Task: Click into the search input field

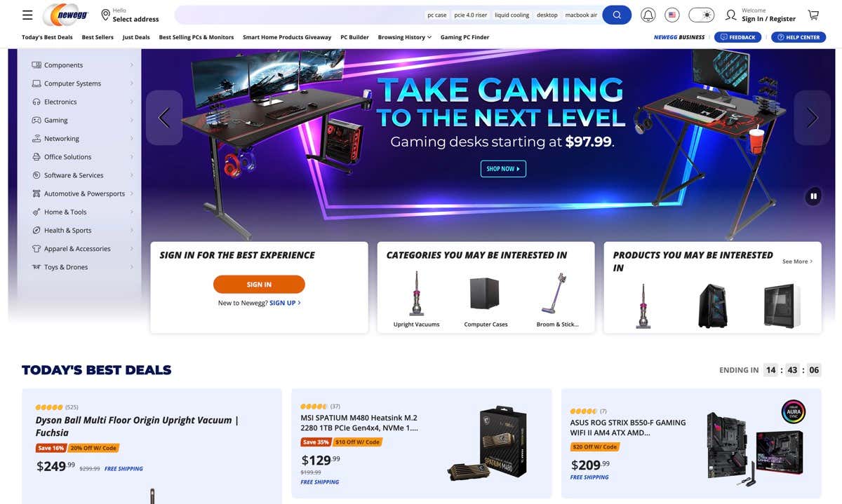Action: point(300,15)
